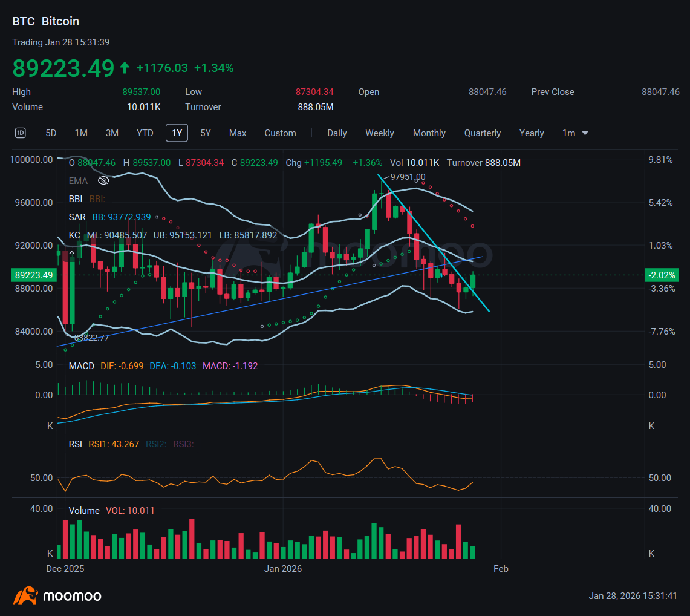
Task: Switch to Monthly candles
Action: (x=429, y=133)
